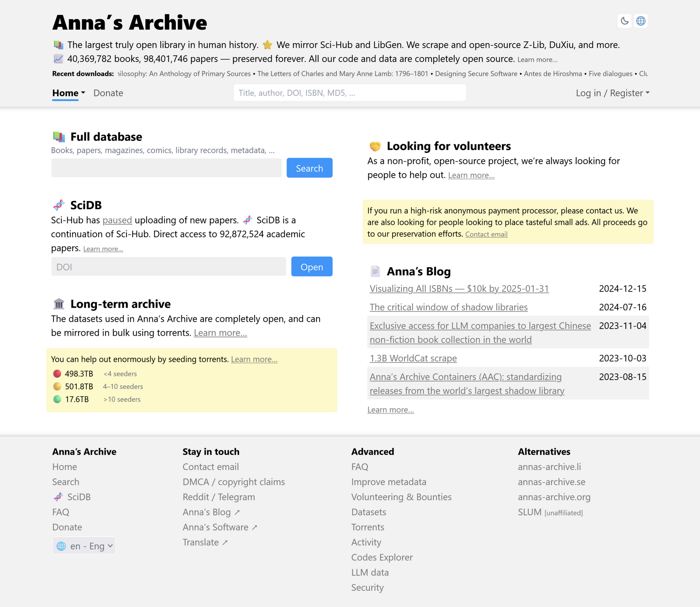The height and width of the screenshot is (607, 700).
Task: Go to the Donate page in navbar
Action: coord(108,93)
